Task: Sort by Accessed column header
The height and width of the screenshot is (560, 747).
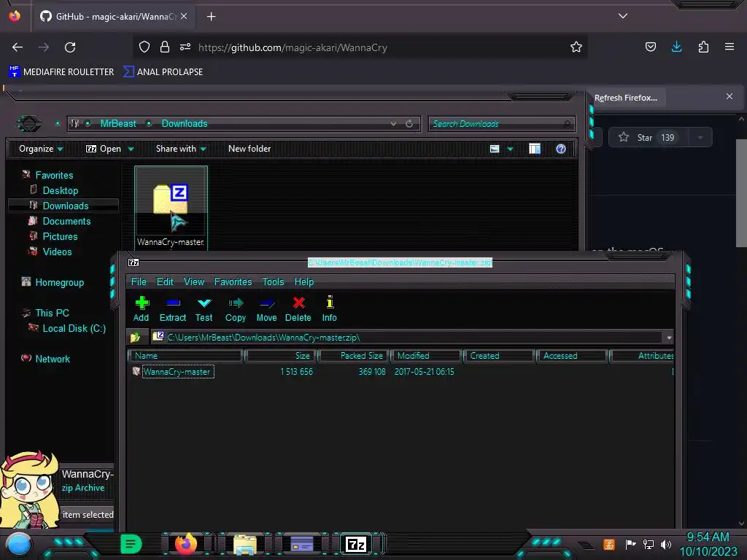Action: (572, 356)
